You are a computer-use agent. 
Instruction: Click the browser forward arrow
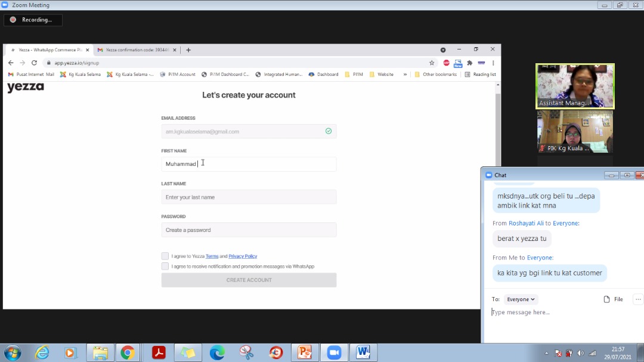tap(23, 63)
